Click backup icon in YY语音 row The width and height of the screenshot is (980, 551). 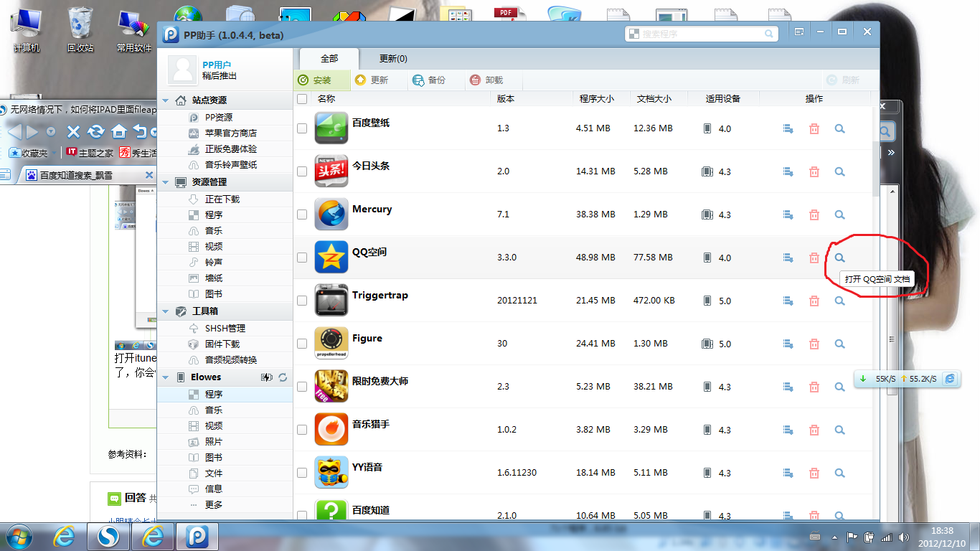[x=788, y=473]
